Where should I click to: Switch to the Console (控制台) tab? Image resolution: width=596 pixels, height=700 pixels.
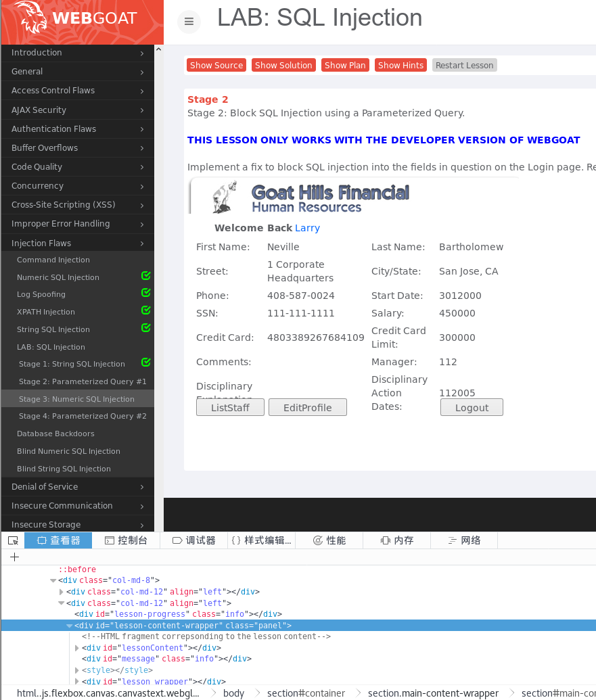(126, 540)
